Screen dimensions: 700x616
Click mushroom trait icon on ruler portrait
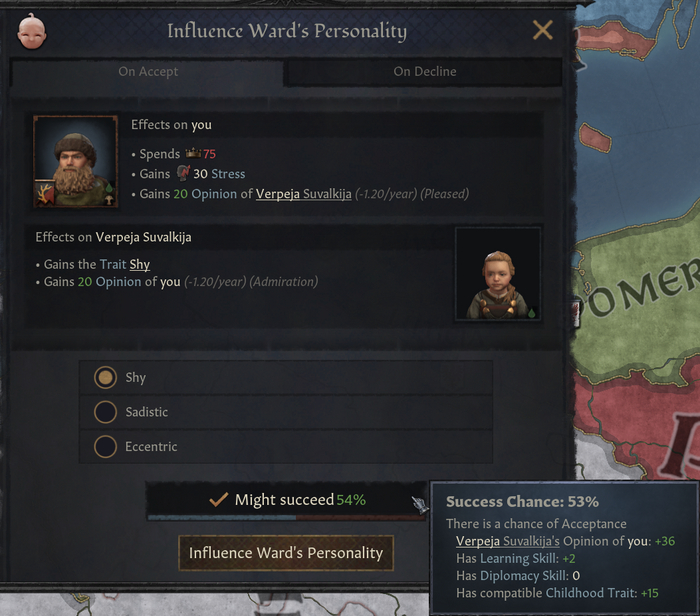point(109,200)
